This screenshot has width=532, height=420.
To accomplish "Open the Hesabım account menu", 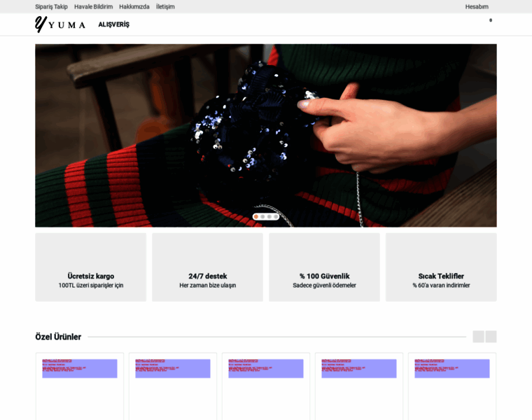I will click(477, 7).
